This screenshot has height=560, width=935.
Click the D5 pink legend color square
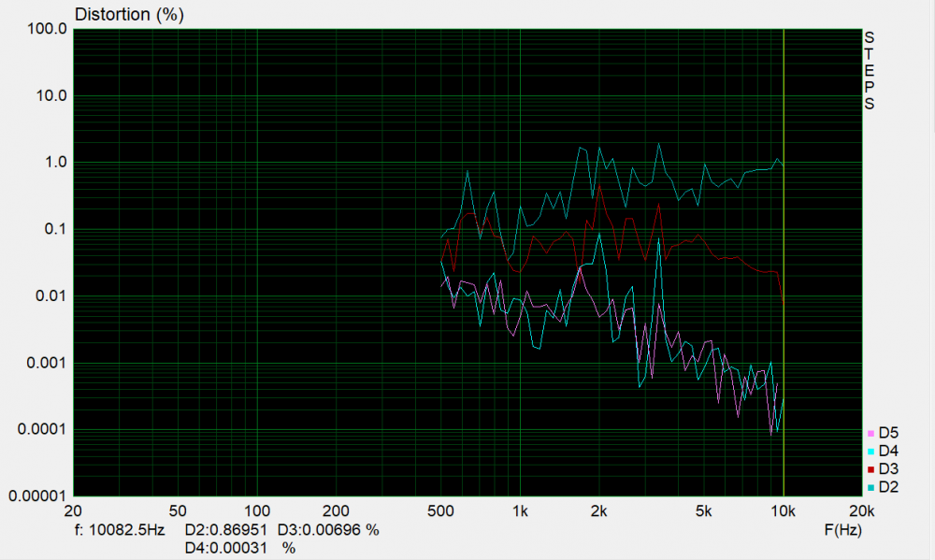pos(871,434)
